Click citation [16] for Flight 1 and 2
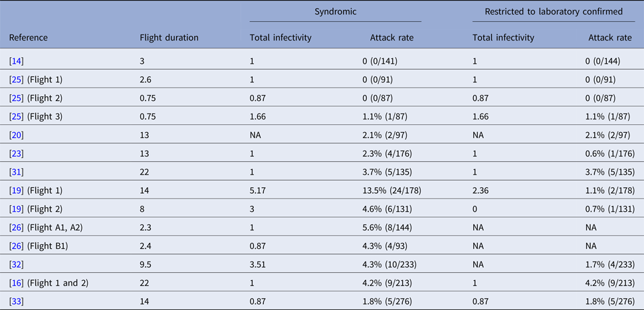Viewport: 644px width, 310px height. [15, 283]
